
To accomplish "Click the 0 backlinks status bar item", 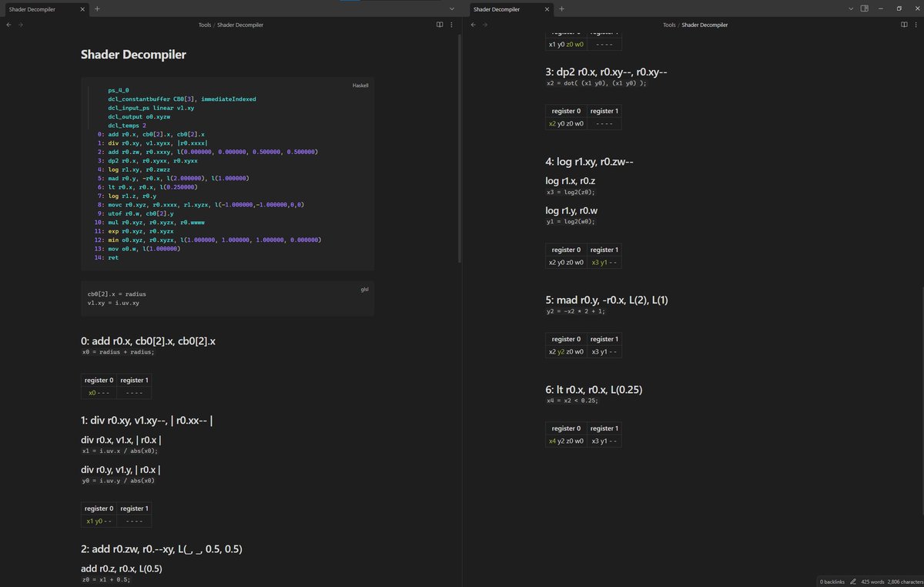I will point(832,581).
